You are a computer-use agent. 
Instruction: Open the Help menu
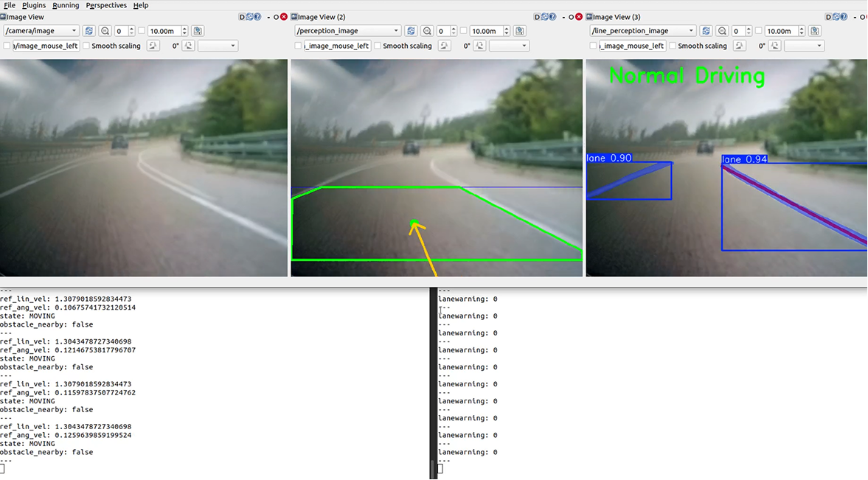click(x=141, y=6)
